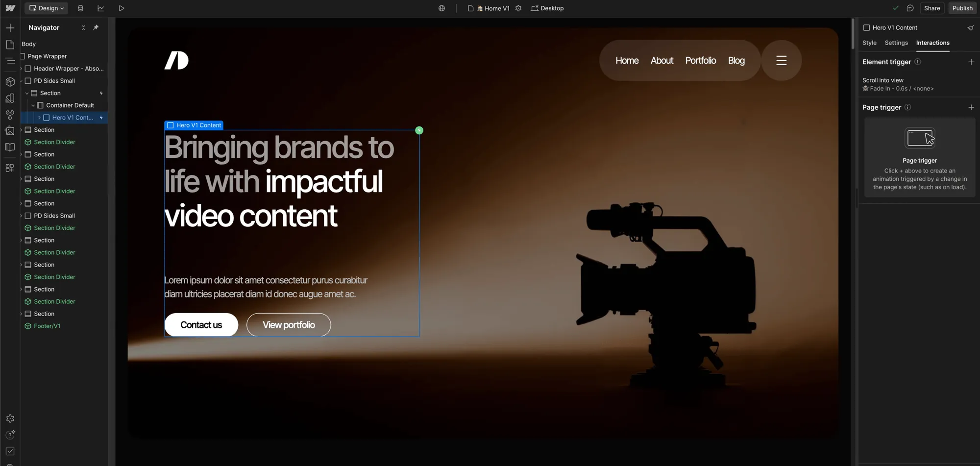Click the Publish button
The width and height of the screenshot is (980, 466).
tap(962, 8)
